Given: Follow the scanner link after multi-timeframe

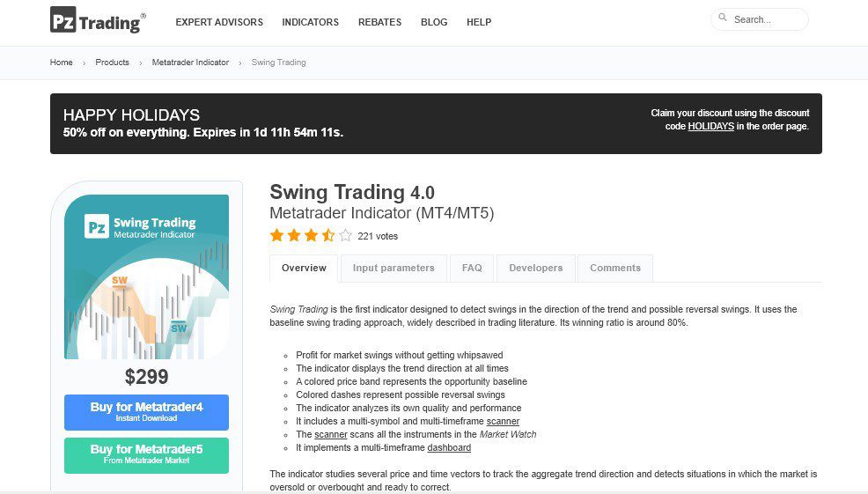Looking at the screenshot, I should click(503, 422).
